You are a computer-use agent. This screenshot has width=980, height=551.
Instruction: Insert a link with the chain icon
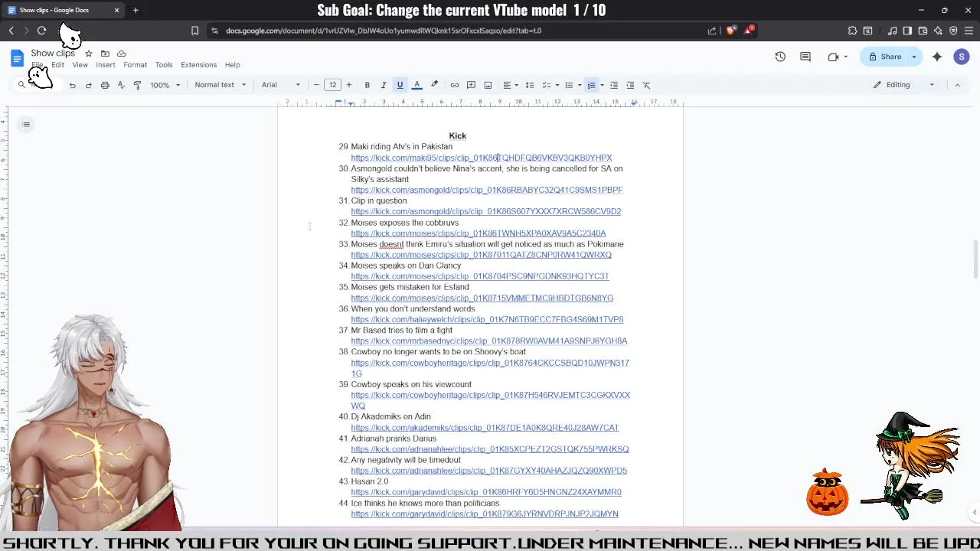coord(454,85)
